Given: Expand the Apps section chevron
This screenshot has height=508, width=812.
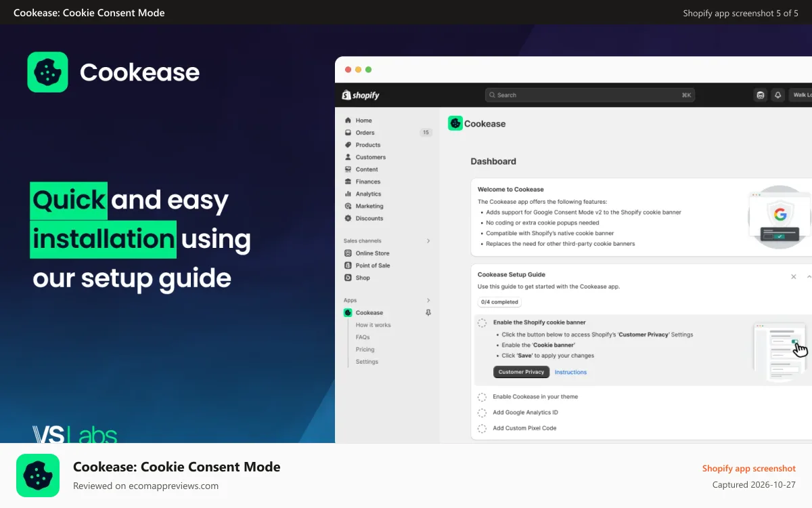Looking at the screenshot, I should tap(428, 301).
